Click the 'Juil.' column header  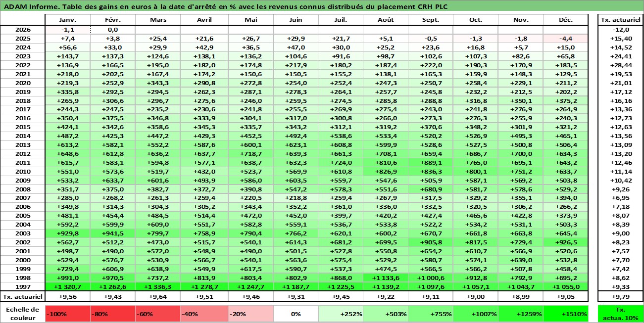coord(341,20)
